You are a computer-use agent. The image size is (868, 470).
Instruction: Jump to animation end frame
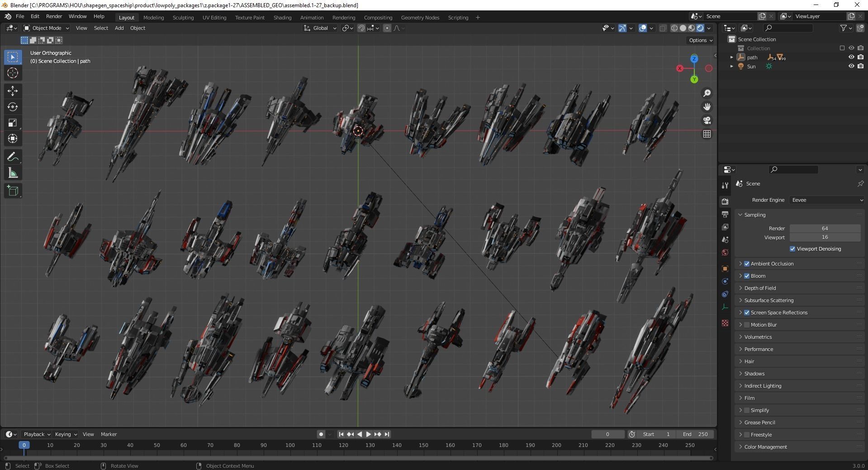(387, 434)
